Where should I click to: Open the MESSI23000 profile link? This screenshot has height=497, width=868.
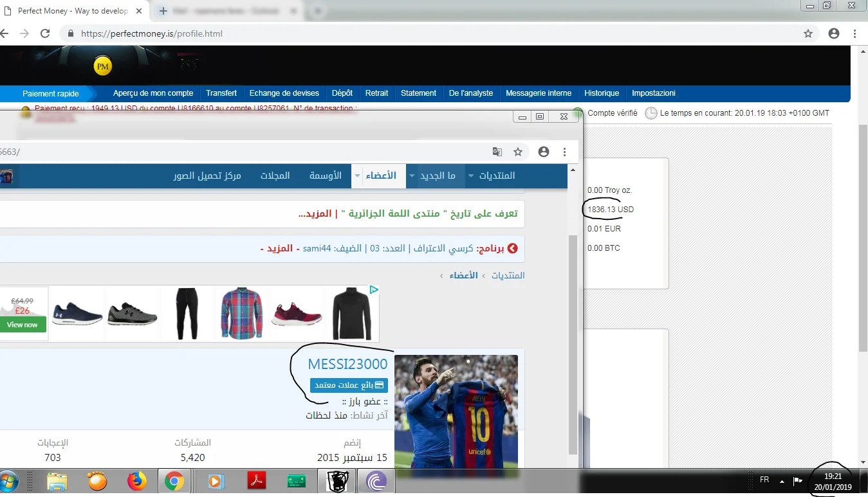point(347,364)
